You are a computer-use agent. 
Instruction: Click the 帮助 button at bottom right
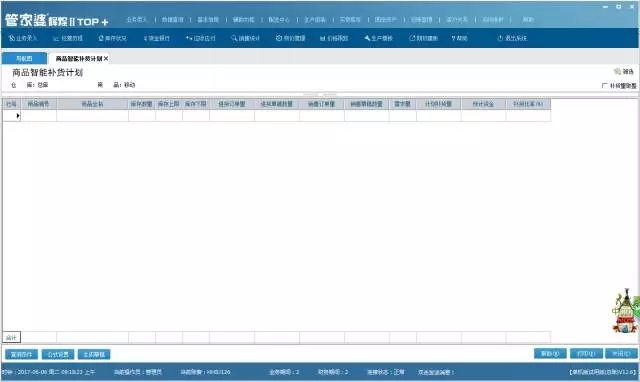[550, 353]
